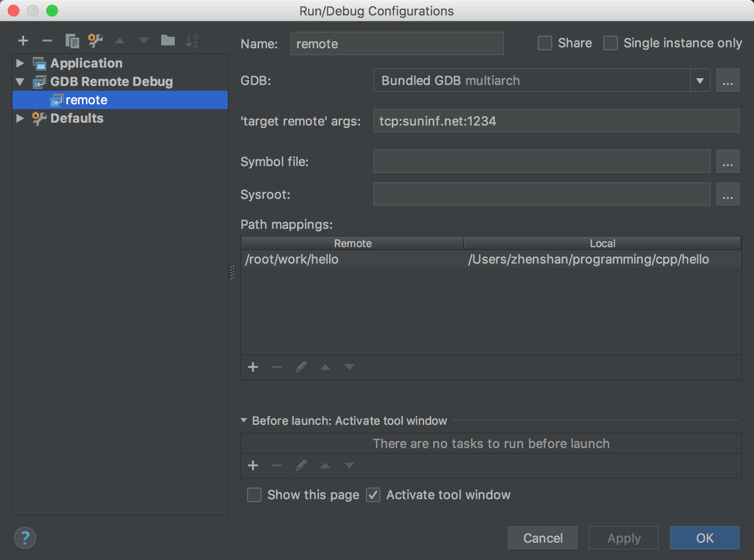This screenshot has height=560, width=754.
Task: Move before-launch task down
Action: (x=349, y=465)
